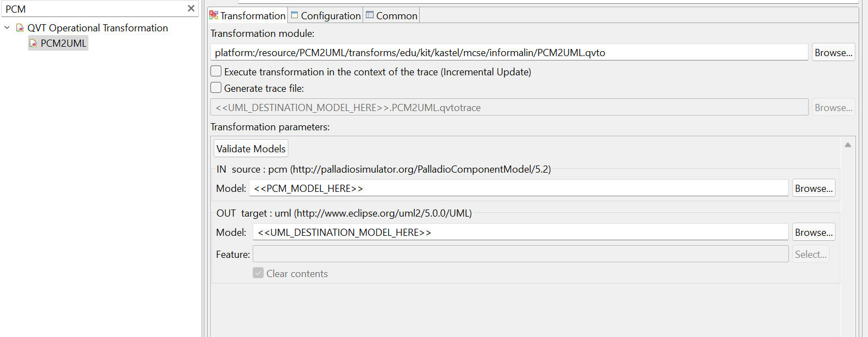Toggle the Clear contents checkbox
Screen dimensions: 868x337
pos(258,273)
